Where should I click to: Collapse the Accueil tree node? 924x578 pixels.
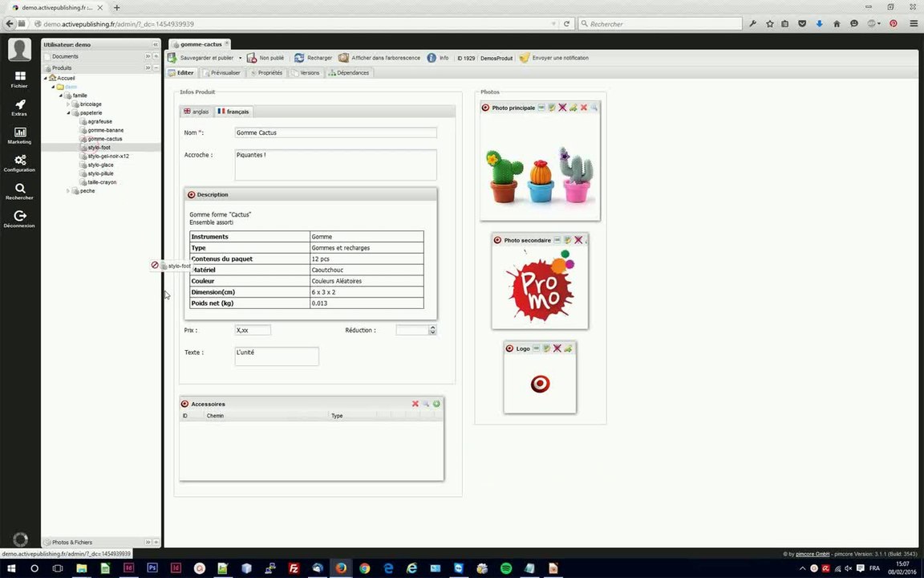46,78
